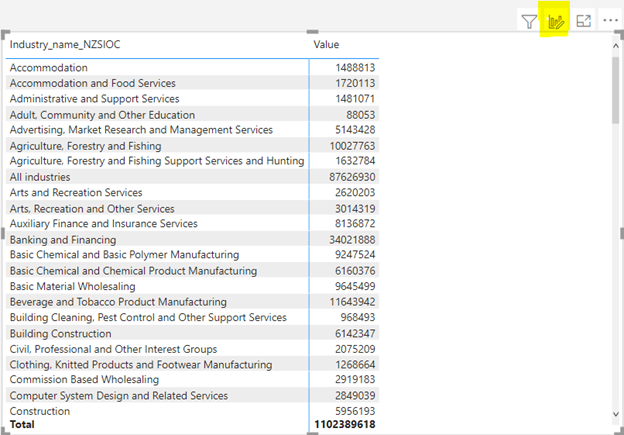The width and height of the screenshot is (624, 435).
Task: Click the top-center resize handle of visual
Action: pos(312,32)
